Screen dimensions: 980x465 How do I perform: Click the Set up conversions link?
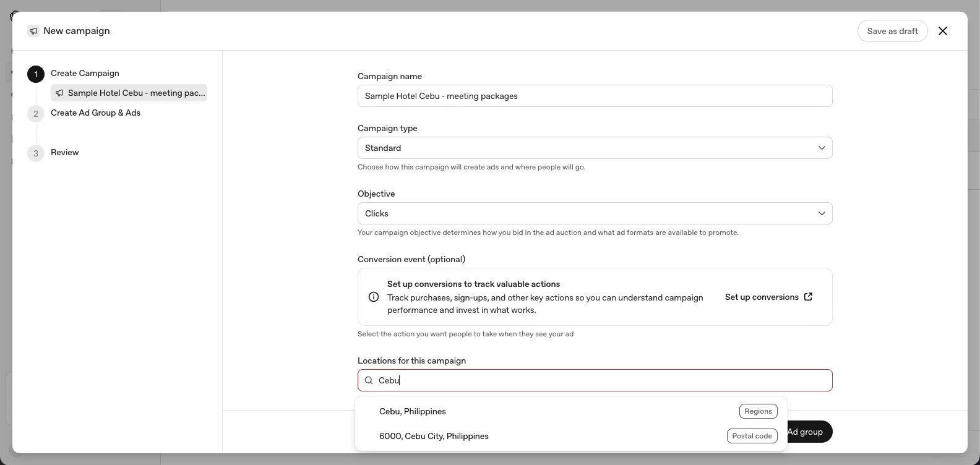coord(768,297)
